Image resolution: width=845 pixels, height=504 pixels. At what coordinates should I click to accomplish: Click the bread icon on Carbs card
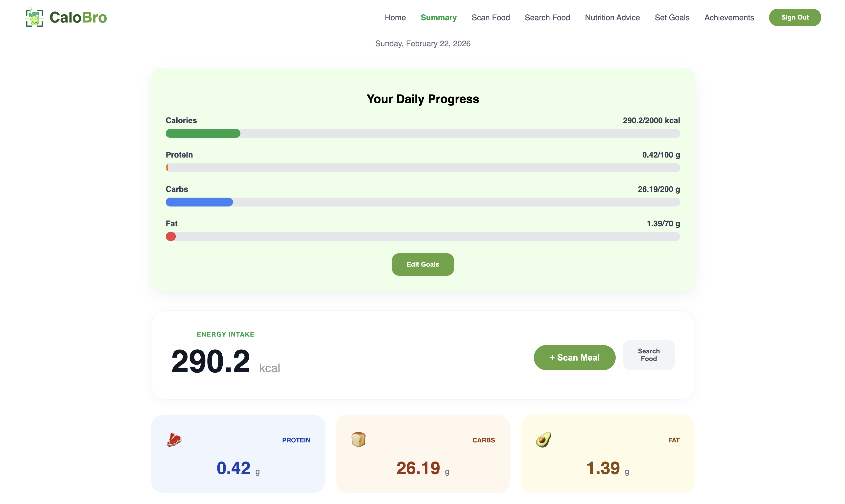click(x=358, y=440)
